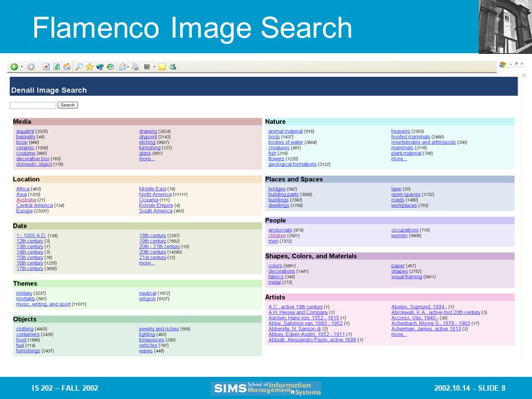Open the bridges places link
Image resolution: width=532 pixels, height=399 pixels.
tap(277, 189)
